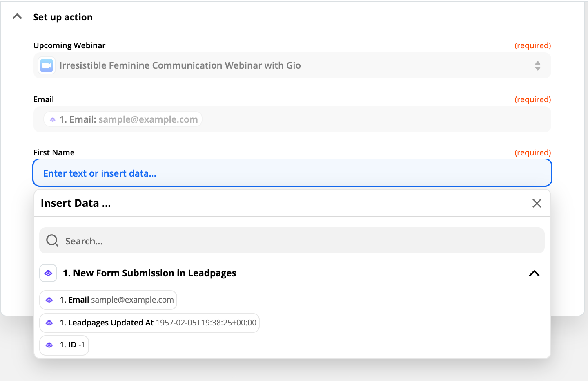
Task: Click the Search box in Insert Data
Action: point(292,241)
